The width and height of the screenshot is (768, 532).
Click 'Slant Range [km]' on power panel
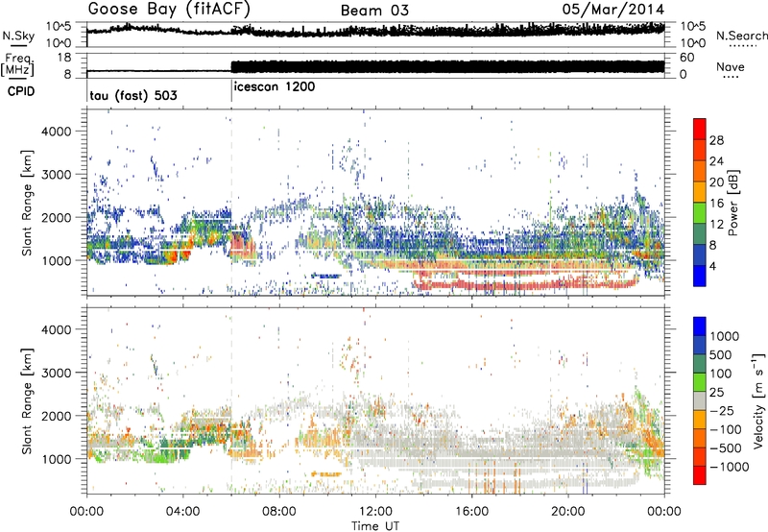(28, 204)
